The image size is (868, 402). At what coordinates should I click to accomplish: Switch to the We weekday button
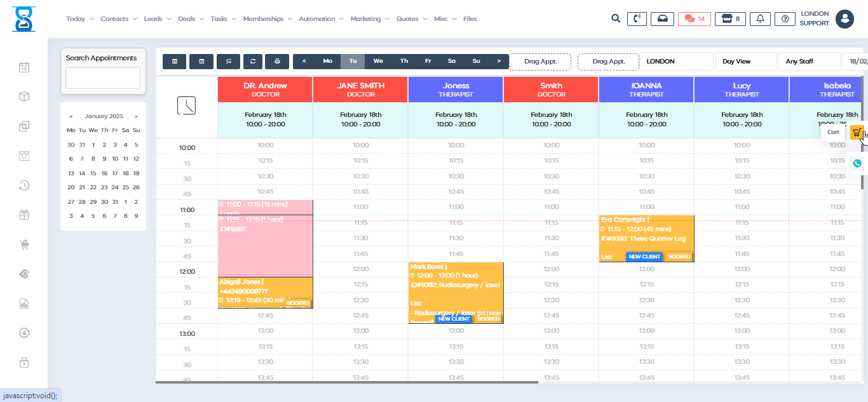click(x=378, y=62)
